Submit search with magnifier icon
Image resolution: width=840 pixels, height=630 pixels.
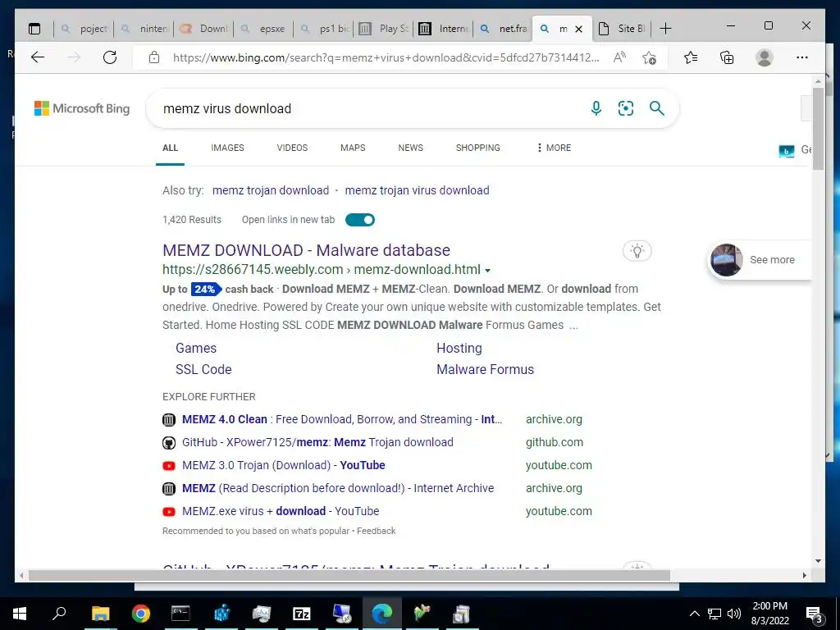click(x=657, y=108)
